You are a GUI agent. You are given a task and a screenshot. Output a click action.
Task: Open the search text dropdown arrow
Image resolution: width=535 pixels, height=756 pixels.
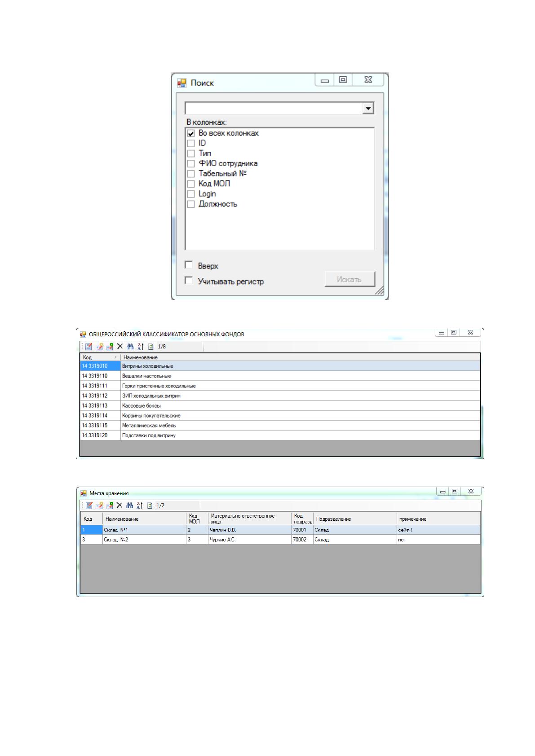click(x=368, y=108)
